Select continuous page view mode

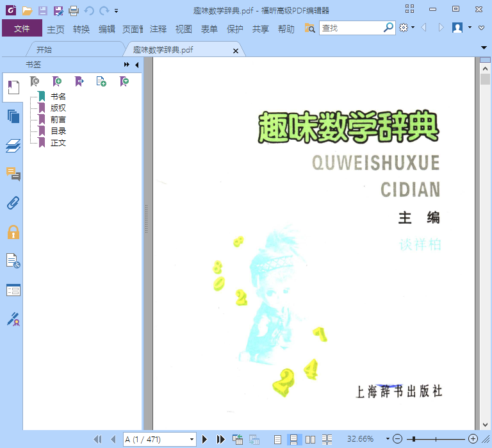pyautogui.click(x=293, y=440)
